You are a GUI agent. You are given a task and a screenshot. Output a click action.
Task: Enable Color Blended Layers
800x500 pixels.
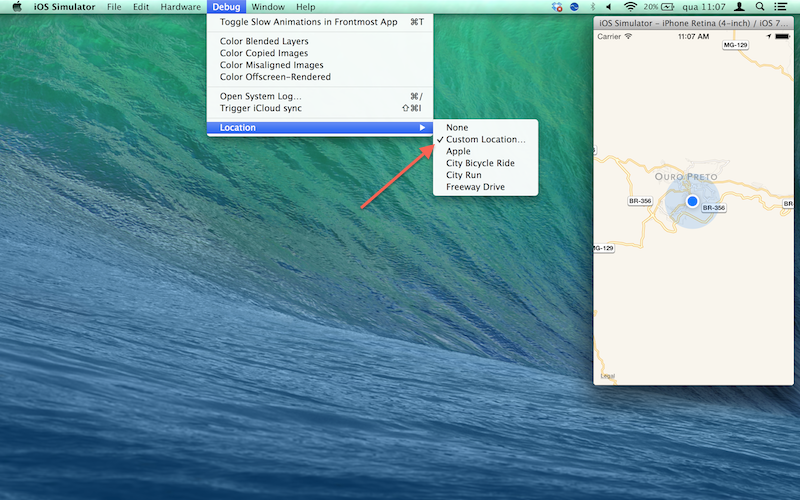coord(320,41)
